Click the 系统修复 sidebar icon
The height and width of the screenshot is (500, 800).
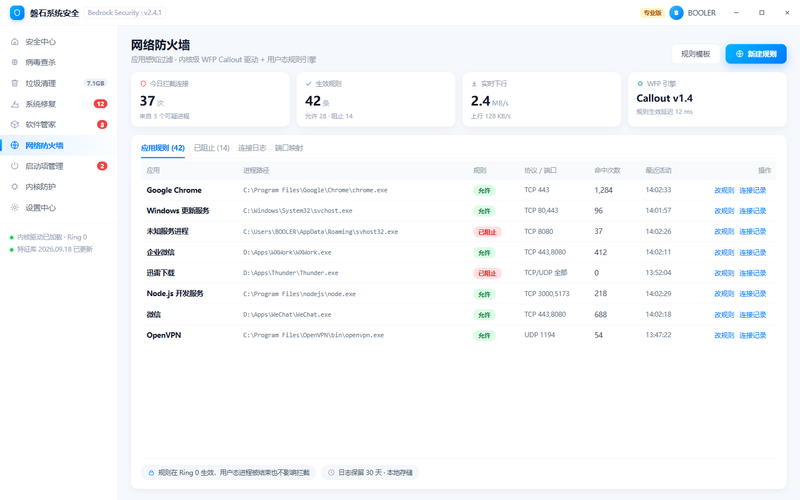point(15,104)
